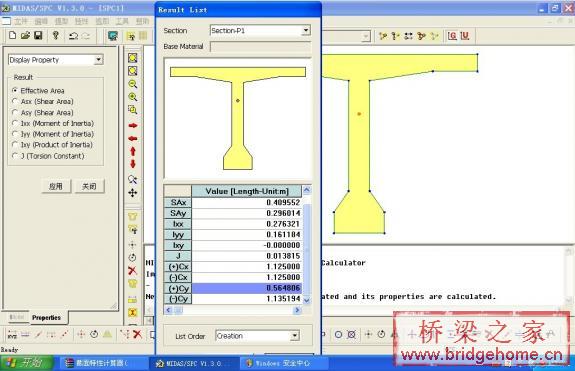Select the (+)Cy row in result table
575x371 pixels.
[233, 288]
